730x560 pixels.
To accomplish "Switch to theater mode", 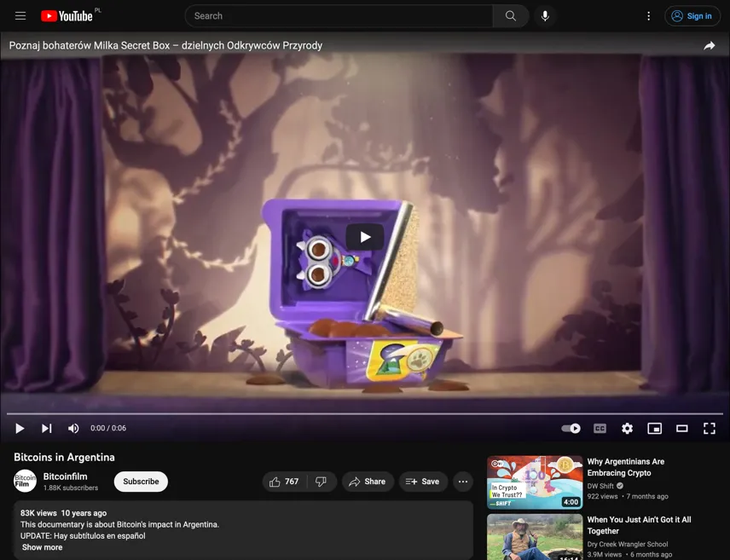I will [682, 428].
